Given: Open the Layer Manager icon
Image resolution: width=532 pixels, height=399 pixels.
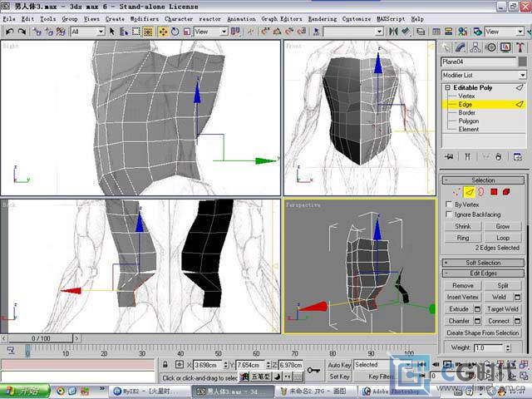Looking at the screenshot, I should tap(421, 32).
